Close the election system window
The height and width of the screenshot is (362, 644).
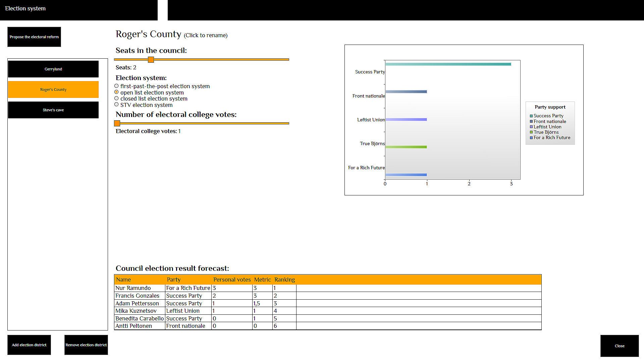(619, 346)
